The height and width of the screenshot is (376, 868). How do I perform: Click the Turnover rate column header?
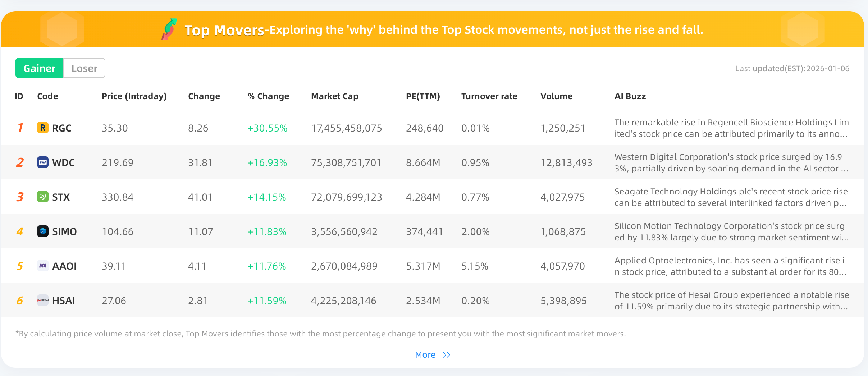click(489, 96)
